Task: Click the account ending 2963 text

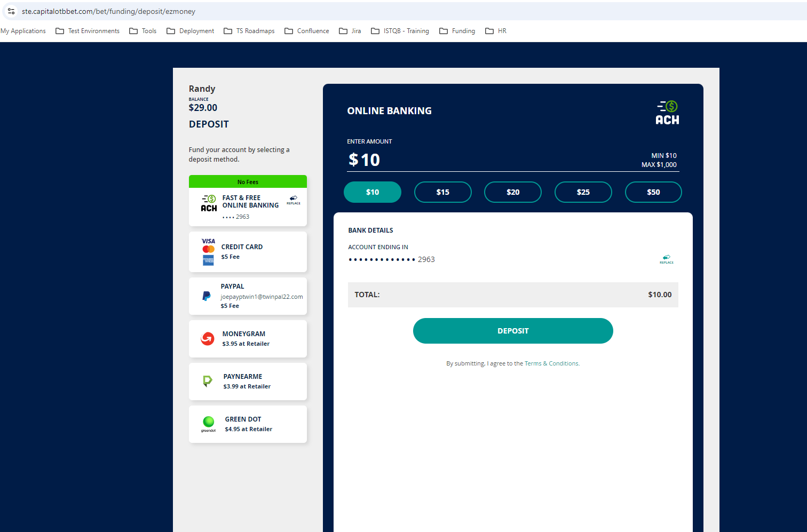Action: click(x=392, y=259)
